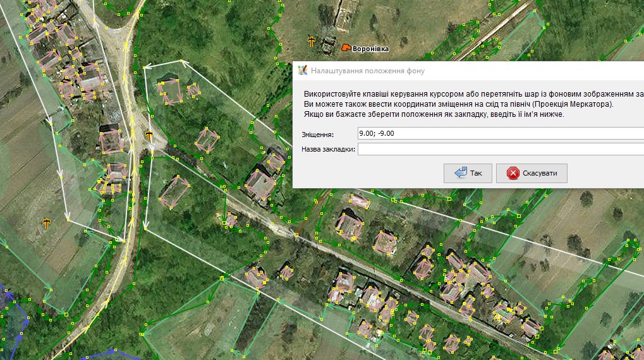
Task: Click the Воронівка map label
Action: click(370, 49)
